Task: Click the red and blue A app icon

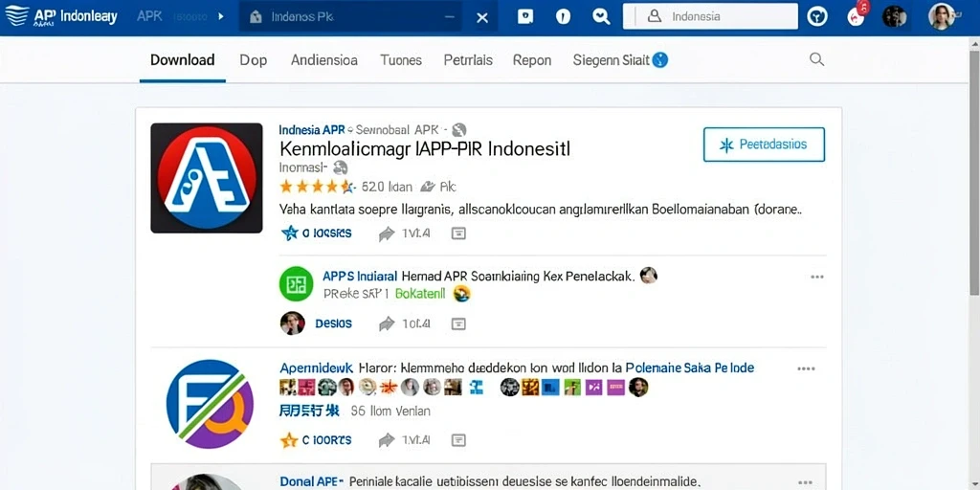Action: click(207, 177)
